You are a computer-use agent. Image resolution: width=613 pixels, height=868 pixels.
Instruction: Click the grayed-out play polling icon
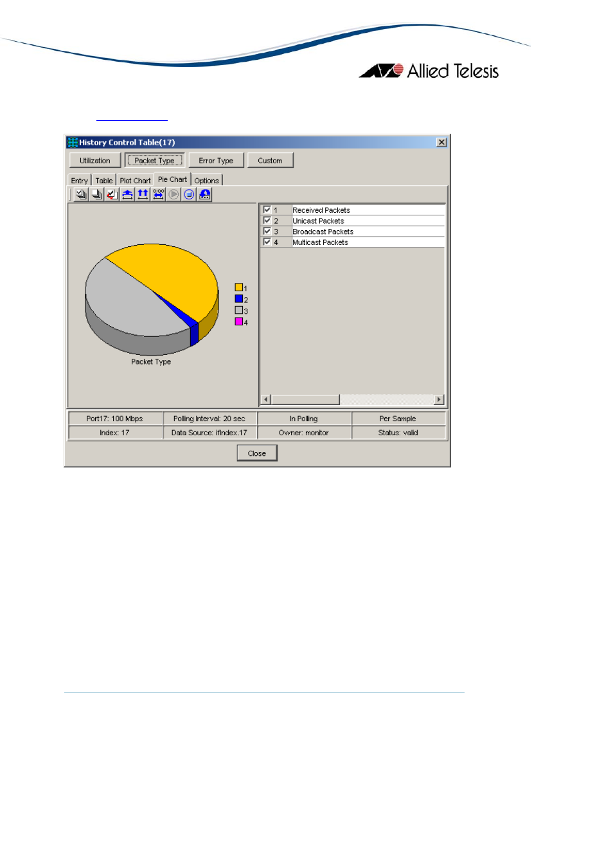click(x=173, y=194)
